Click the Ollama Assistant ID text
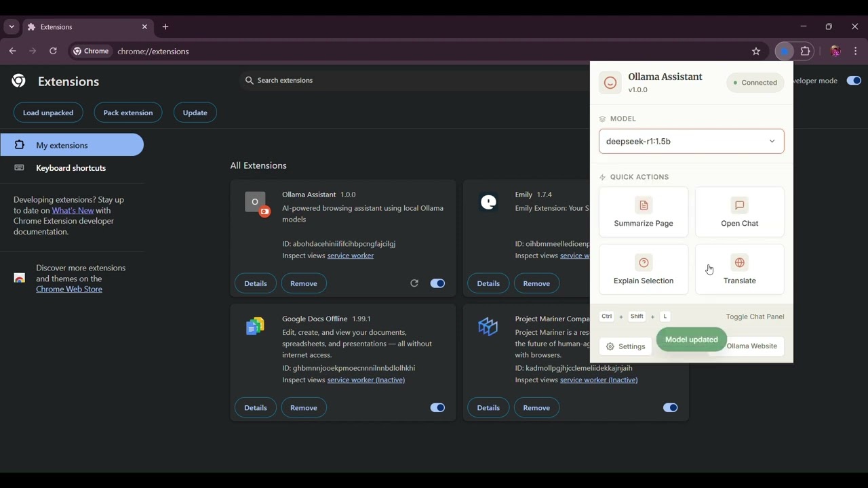The width and height of the screenshot is (868, 488). tap(339, 244)
